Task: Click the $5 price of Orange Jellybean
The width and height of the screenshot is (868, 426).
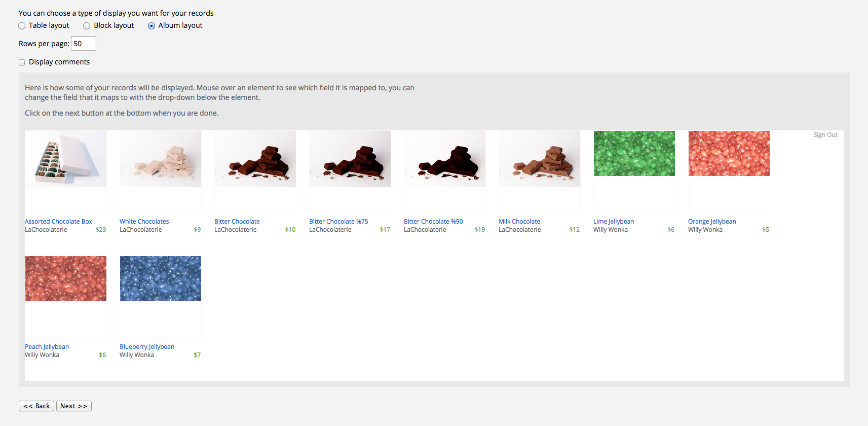Action: [766, 230]
